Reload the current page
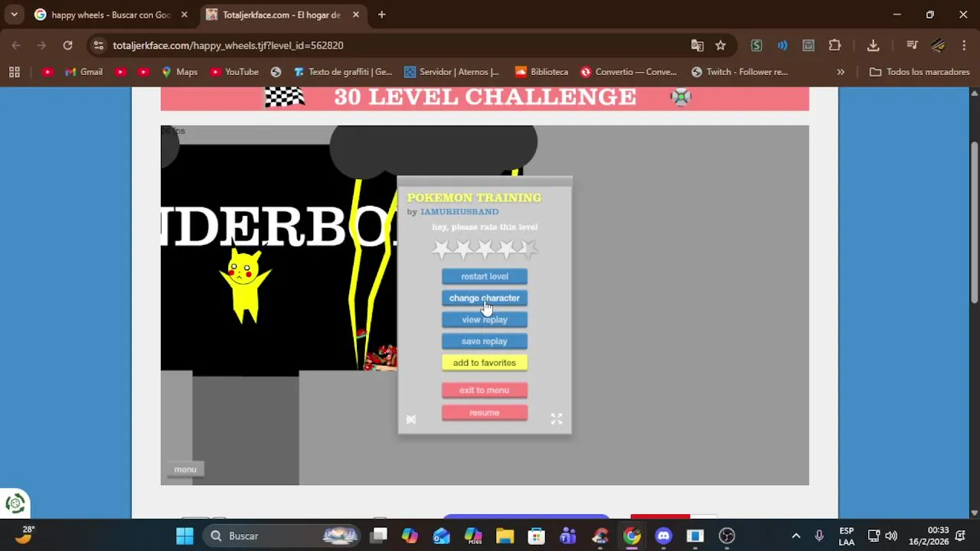Screen dimensions: 980x551 pos(67,45)
